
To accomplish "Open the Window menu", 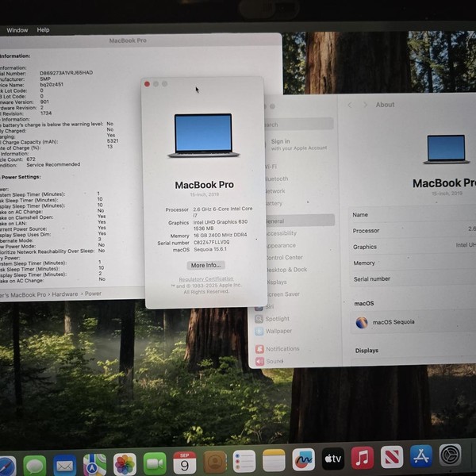I will [17, 30].
